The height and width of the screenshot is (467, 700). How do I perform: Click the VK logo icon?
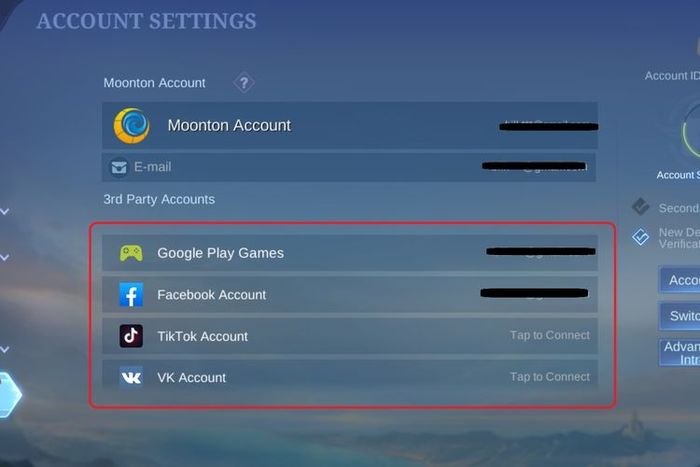[131, 378]
